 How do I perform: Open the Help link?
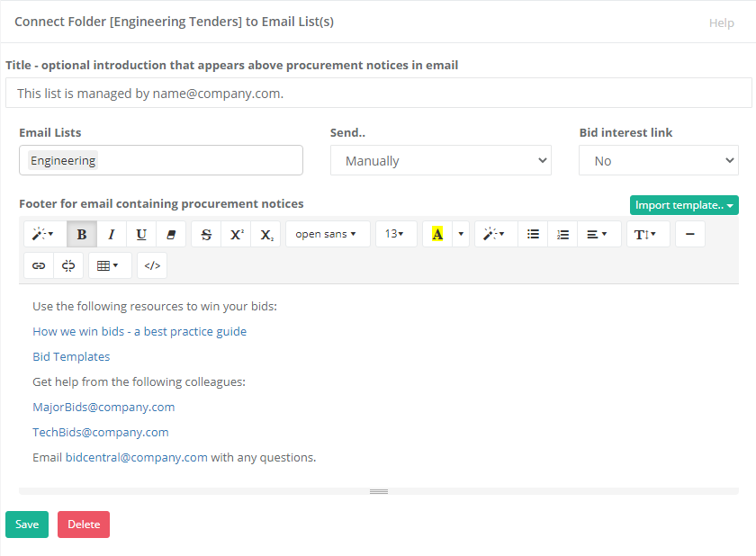[x=721, y=22]
